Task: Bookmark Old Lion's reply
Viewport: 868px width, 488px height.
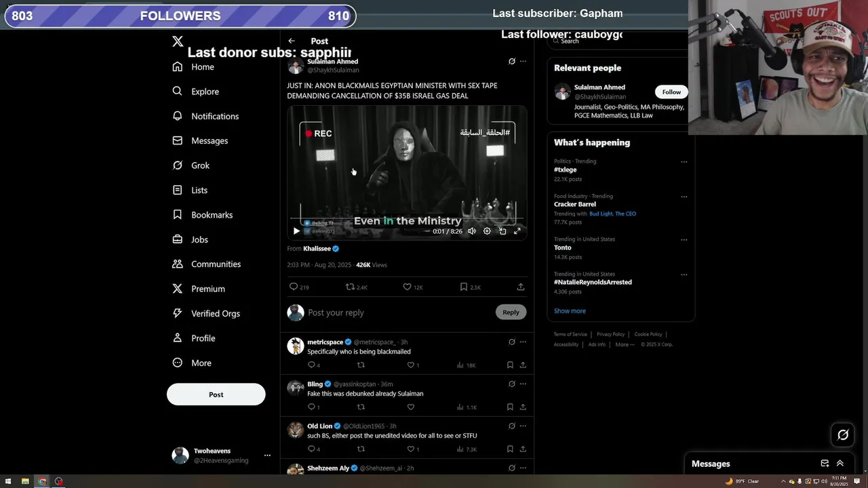Action: pos(510,449)
